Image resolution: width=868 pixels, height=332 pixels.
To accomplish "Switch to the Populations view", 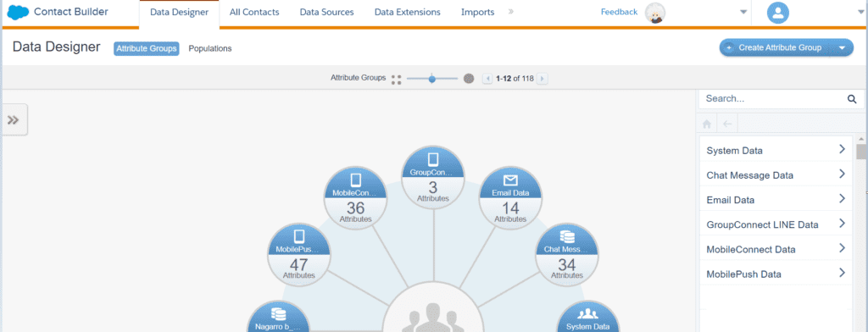I will click(210, 48).
